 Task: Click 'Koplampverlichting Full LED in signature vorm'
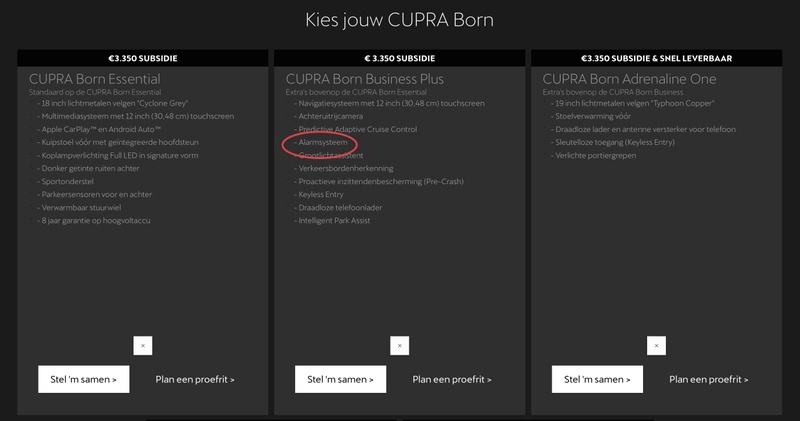tap(120, 156)
